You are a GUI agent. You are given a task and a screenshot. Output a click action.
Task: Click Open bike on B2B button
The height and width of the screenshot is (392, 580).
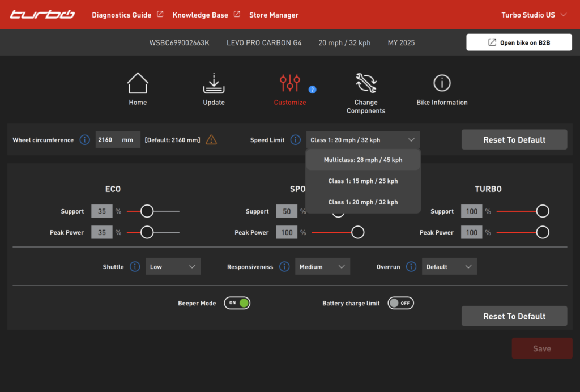(519, 42)
